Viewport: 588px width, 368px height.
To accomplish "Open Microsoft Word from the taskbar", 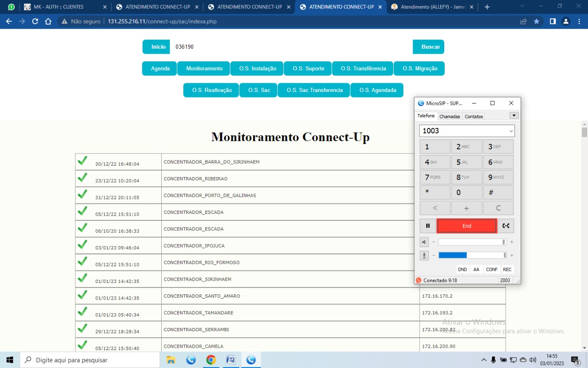I will point(231,360).
